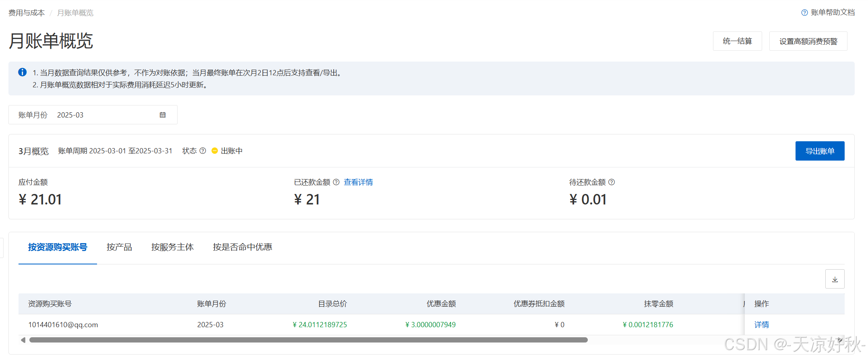Image resolution: width=868 pixels, height=359 pixels.
Task: Click the 抹零金额 value ¥ 0.0012181776
Action: coord(648,324)
